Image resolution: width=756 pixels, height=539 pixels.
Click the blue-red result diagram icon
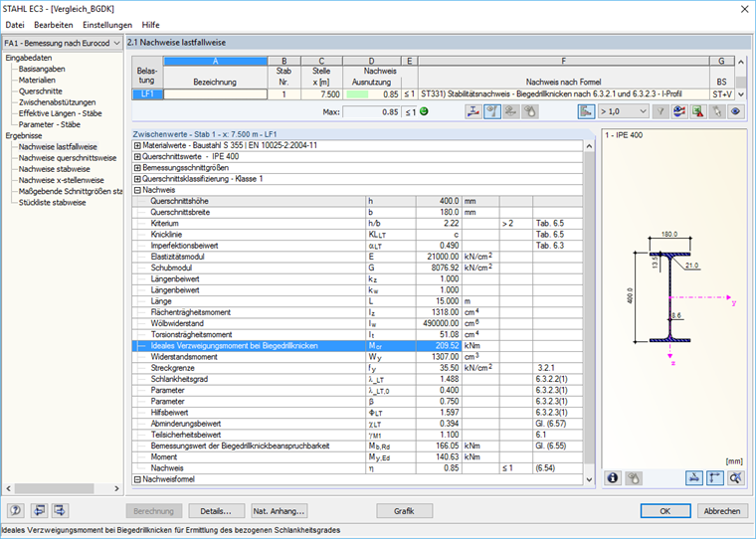(x=678, y=111)
